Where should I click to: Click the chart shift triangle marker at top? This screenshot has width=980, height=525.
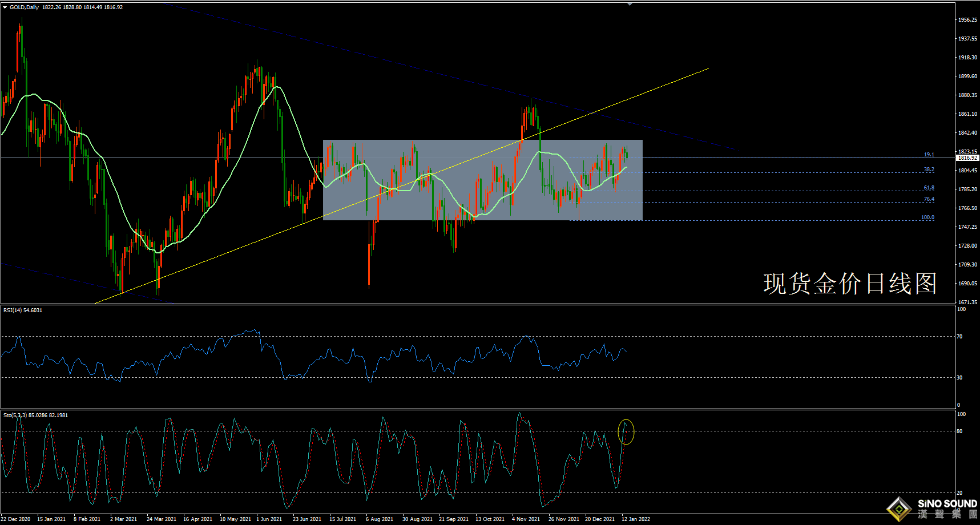point(630,4)
